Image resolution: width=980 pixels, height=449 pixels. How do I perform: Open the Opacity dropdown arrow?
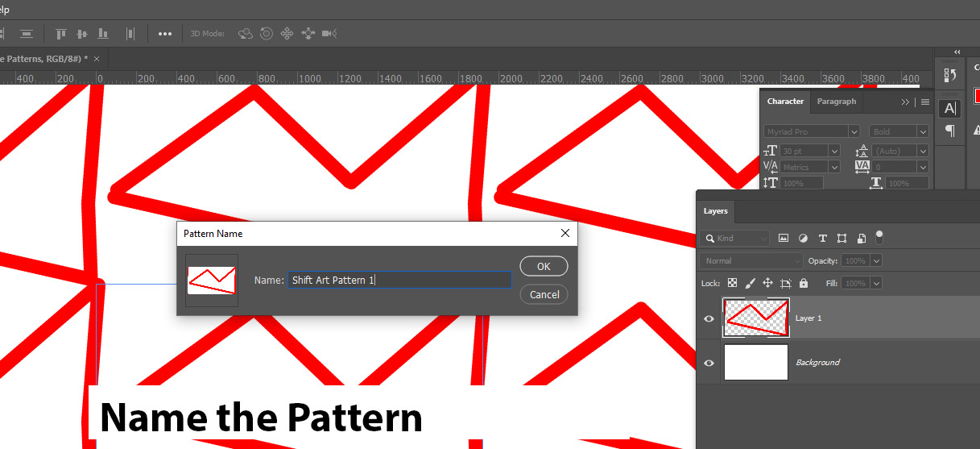pos(876,261)
